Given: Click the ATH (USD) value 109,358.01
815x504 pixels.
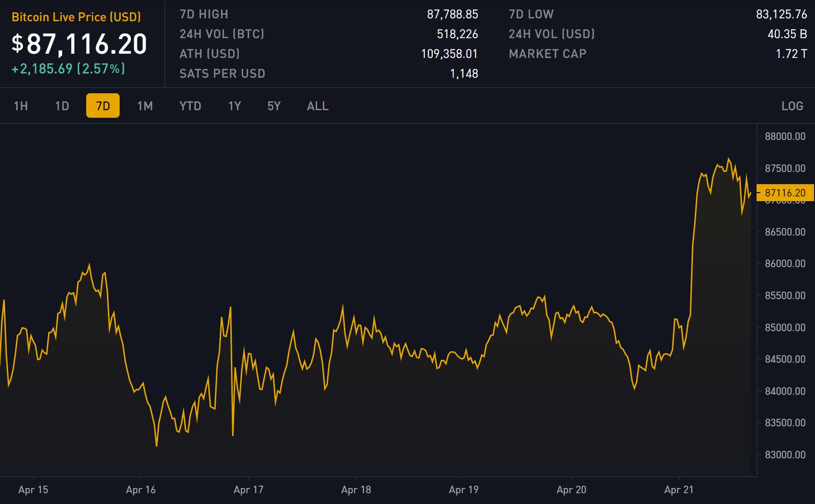Looking at the screenshot, I should tap(449, 54).
